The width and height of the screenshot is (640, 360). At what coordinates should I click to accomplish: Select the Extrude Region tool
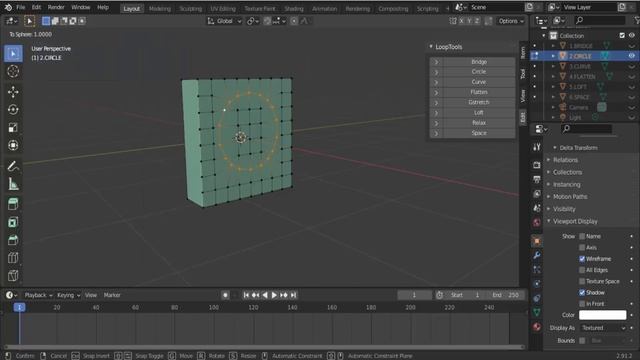point(13,204)
